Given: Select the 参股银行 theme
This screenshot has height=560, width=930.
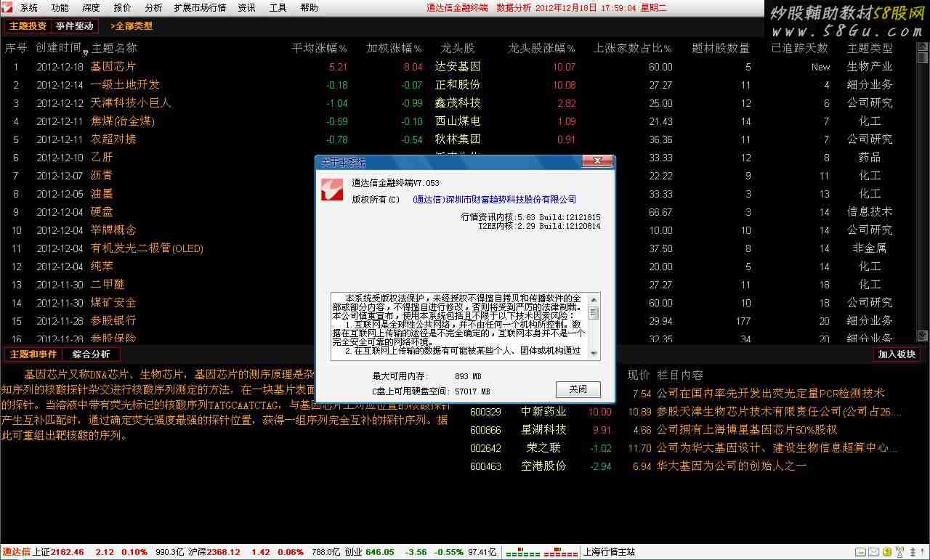Looking at the screenshot, I should point(113,321).
